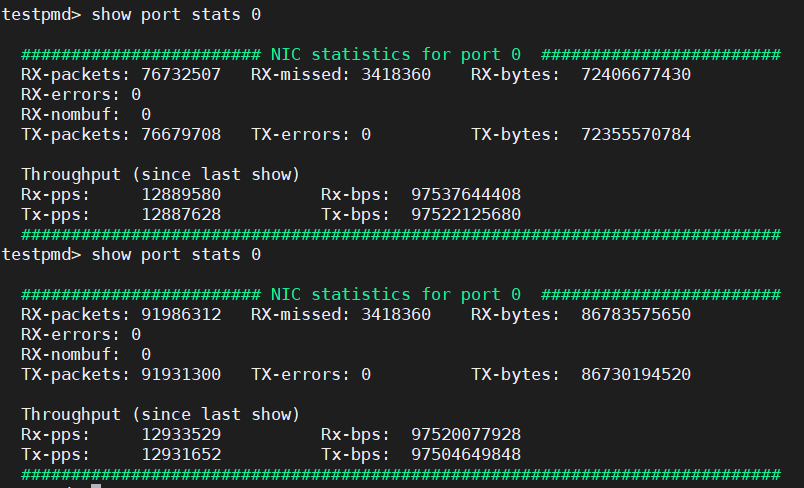This screenshot has width=804, height=488.
Task: Click the TX-packets value 91931300
Action: (x=181, y=374)
